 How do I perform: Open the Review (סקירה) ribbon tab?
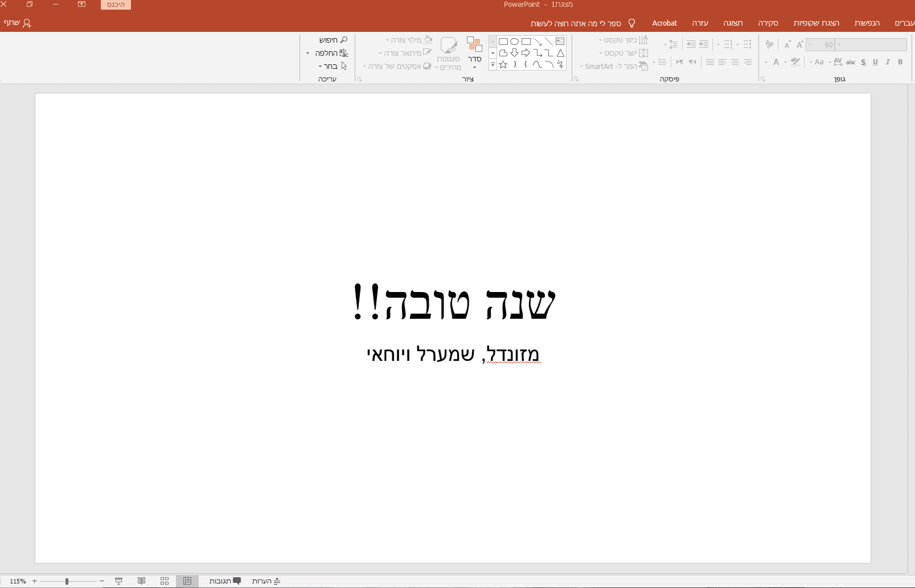coord(768,23)
